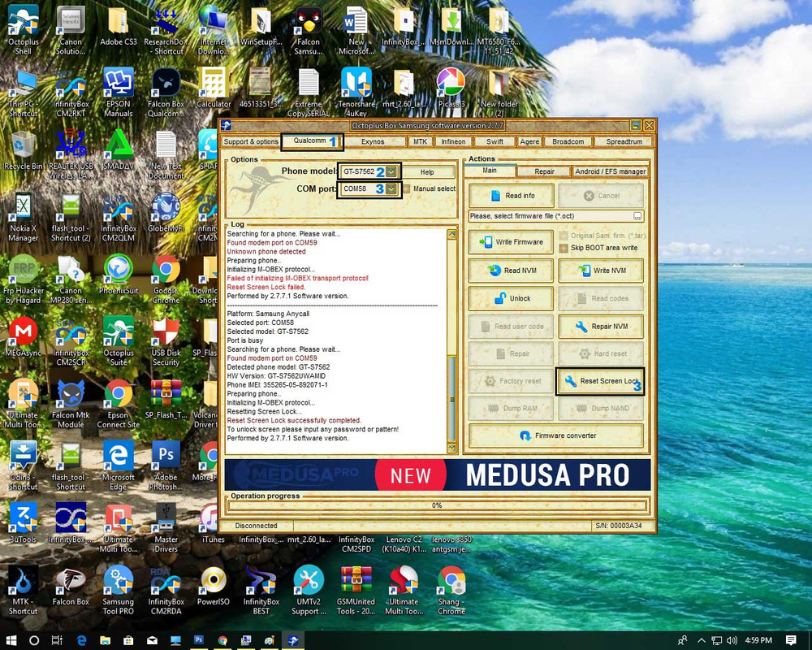Open PowerISO desktop icon

[x=214, y=586]
